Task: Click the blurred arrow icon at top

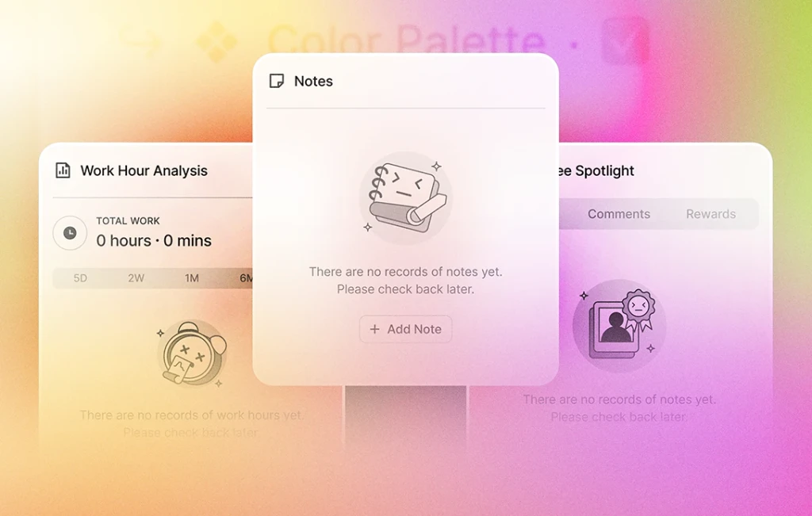Action: [x=141, y=41]
